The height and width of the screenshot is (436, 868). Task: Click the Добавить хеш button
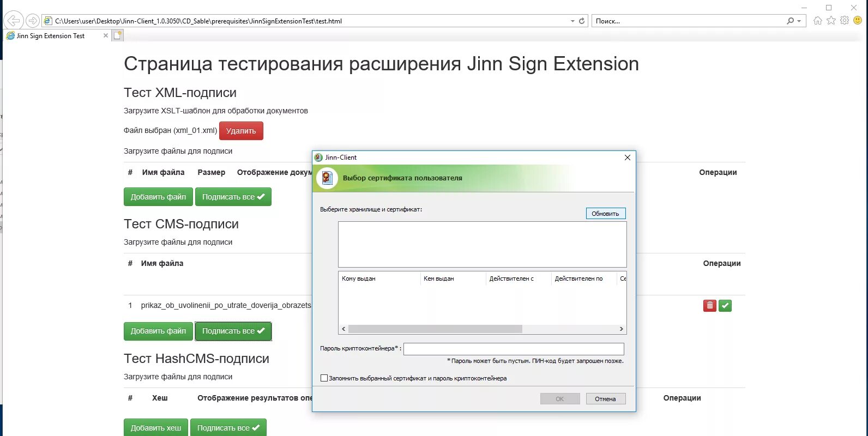[x=156, y=427]
